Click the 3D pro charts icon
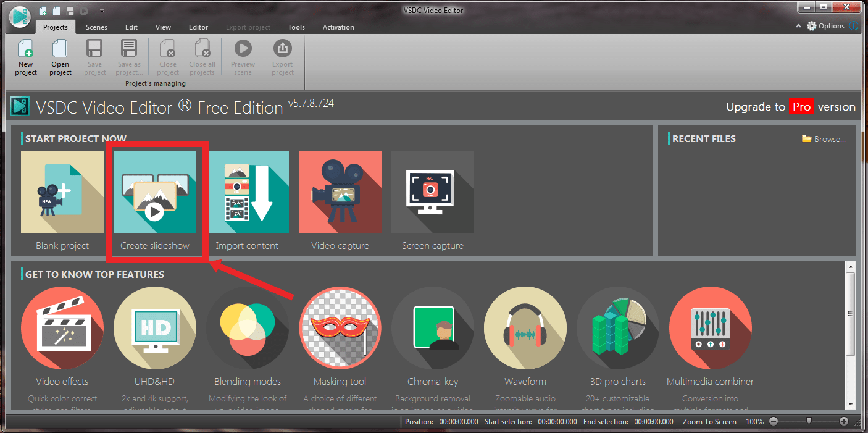 coord(617,328)
